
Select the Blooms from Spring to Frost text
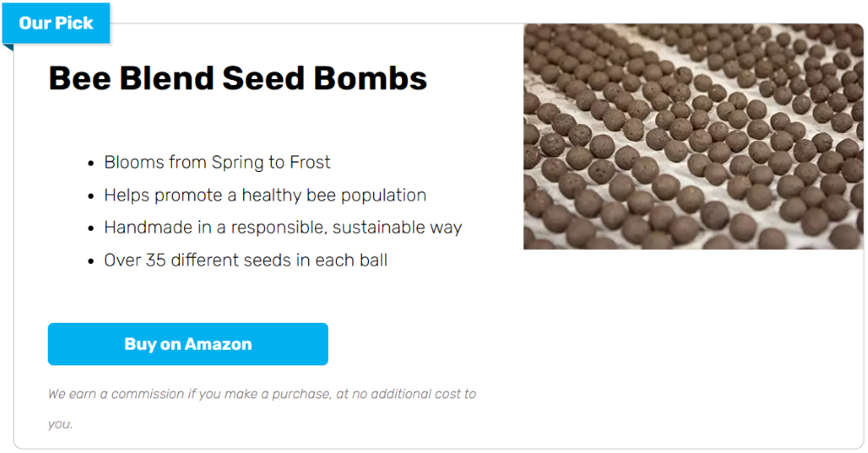(217, 162)
